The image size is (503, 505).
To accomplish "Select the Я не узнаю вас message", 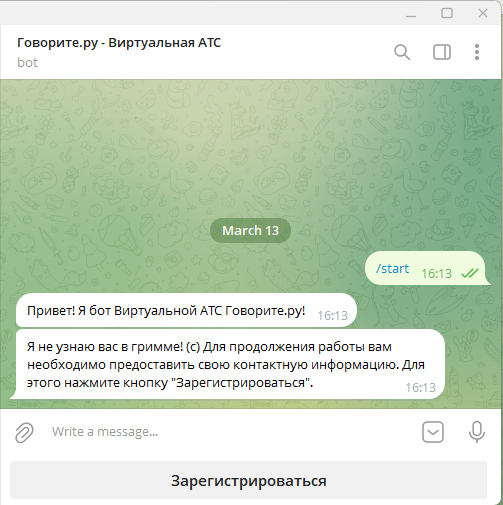I will (230, 364).
